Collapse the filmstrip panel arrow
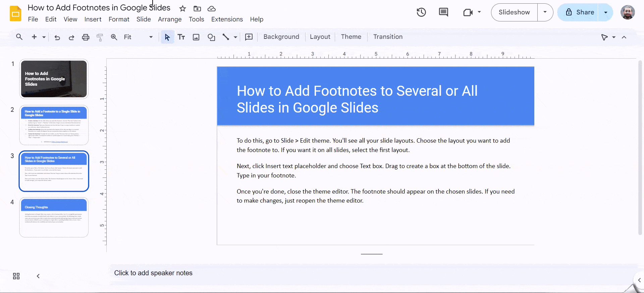Screen dimensions: 644x293 (38, 276)
